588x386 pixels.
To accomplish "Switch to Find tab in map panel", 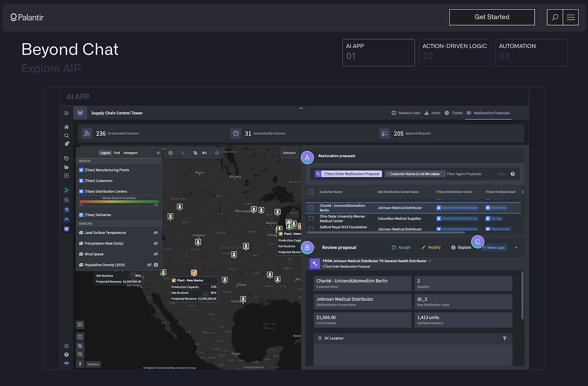I will click(117, 153).
